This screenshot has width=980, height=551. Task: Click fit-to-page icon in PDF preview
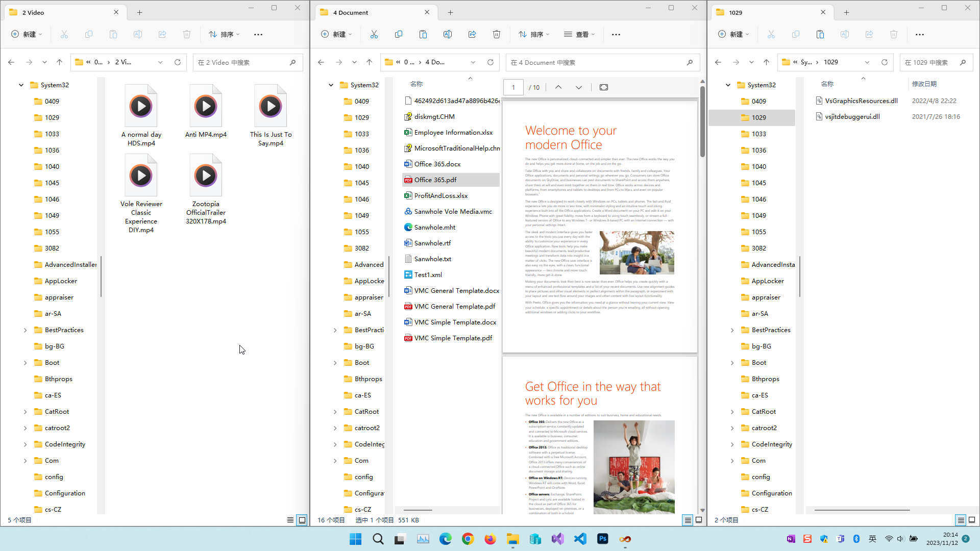click(x=604, y=87)
